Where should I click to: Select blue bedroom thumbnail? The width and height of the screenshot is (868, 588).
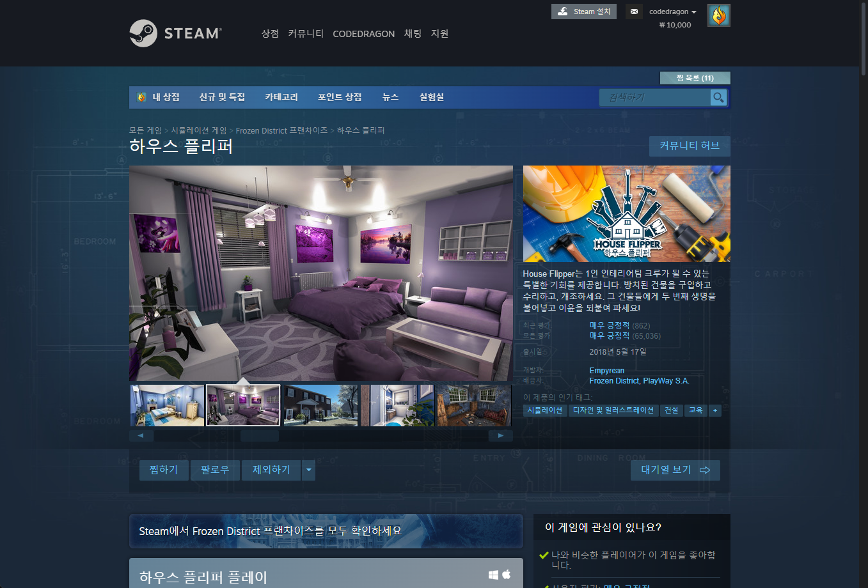(x=167, y=405)
